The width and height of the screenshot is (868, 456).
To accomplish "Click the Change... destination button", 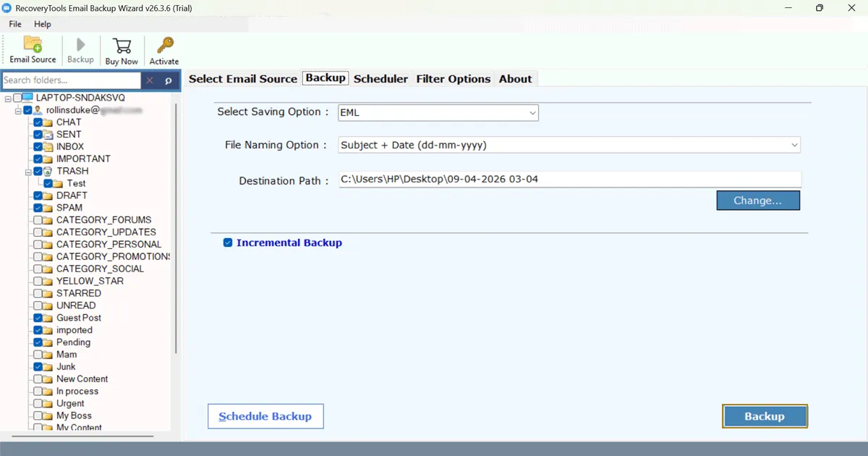I will [758, 200].
